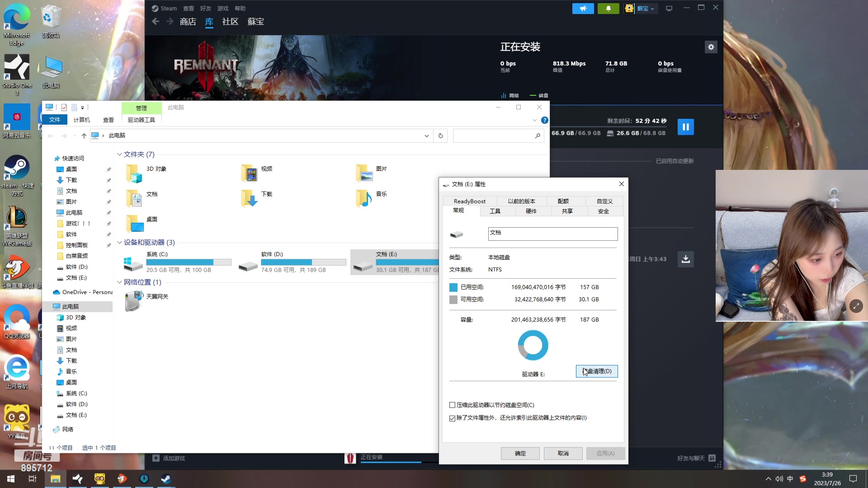
Task: Open Steam download history via the download arrow icon
Action: [685, 259]
